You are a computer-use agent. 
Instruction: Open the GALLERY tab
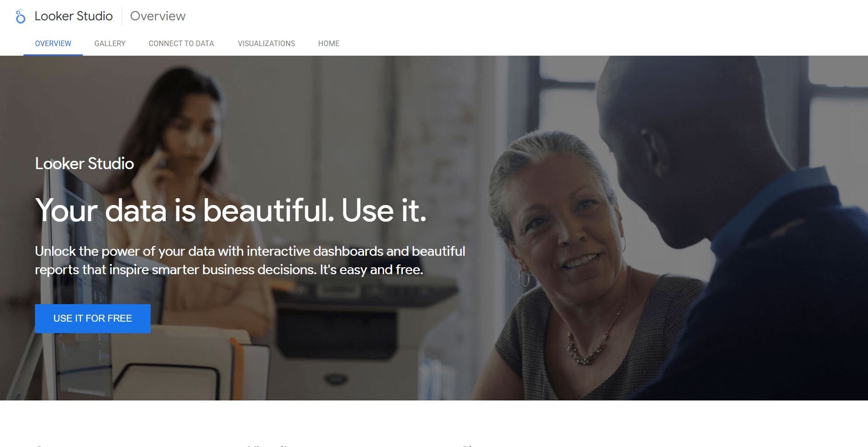[110, 43]
